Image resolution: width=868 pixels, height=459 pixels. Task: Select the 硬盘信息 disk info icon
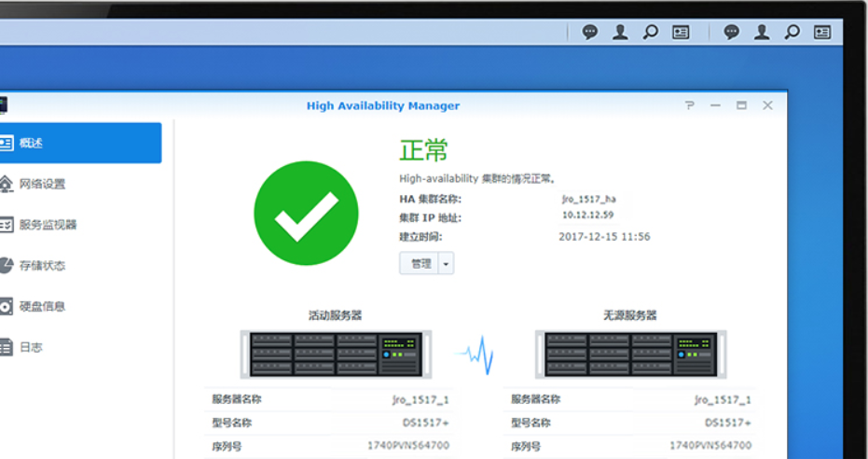tap(6, 306)
